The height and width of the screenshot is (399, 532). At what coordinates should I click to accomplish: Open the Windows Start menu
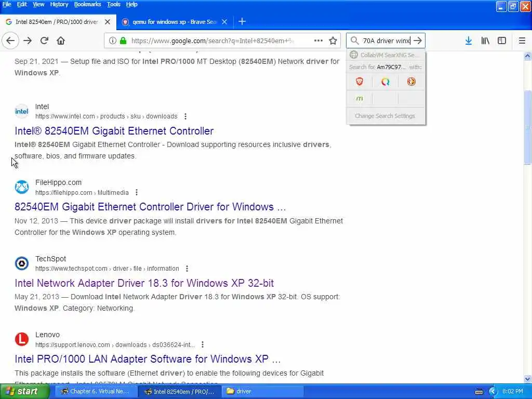tap(25, 391)
